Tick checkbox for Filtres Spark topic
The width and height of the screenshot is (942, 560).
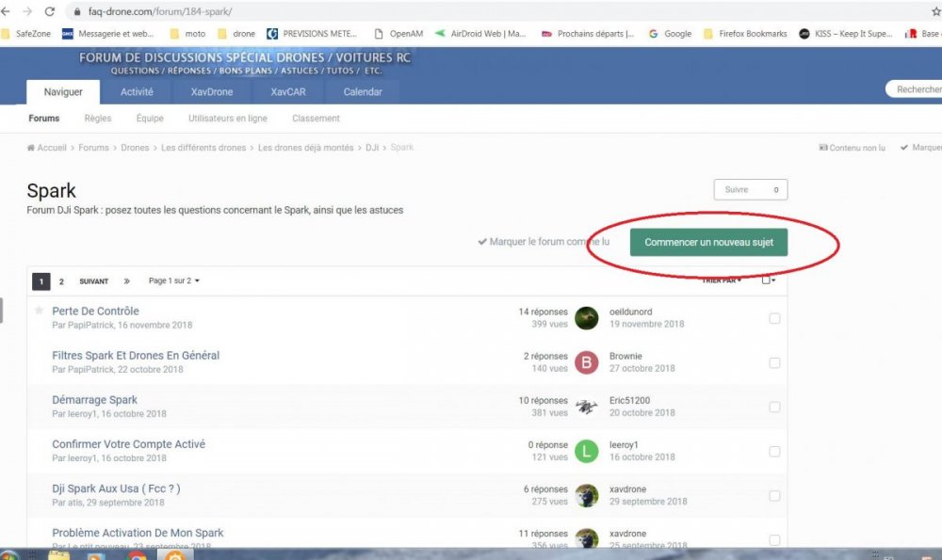774,362
